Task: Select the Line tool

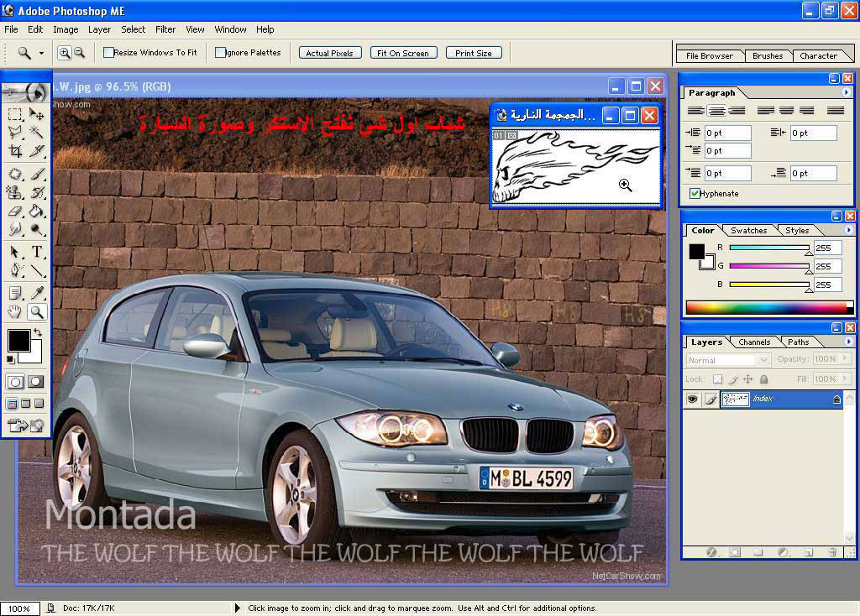Action: tap(37, 270)
